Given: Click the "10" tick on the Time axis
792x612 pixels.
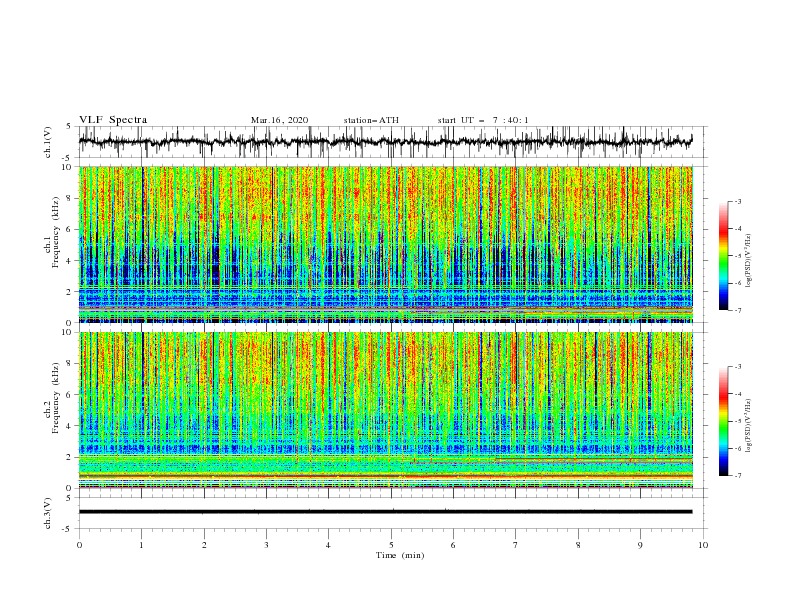Looking at the screenshot, I should coord(703,545).
